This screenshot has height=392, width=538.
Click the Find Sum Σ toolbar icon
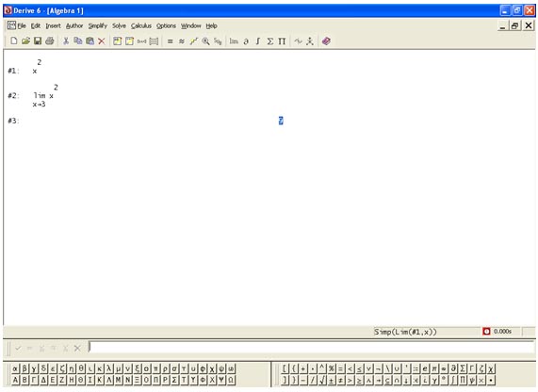tap(270, 41)
